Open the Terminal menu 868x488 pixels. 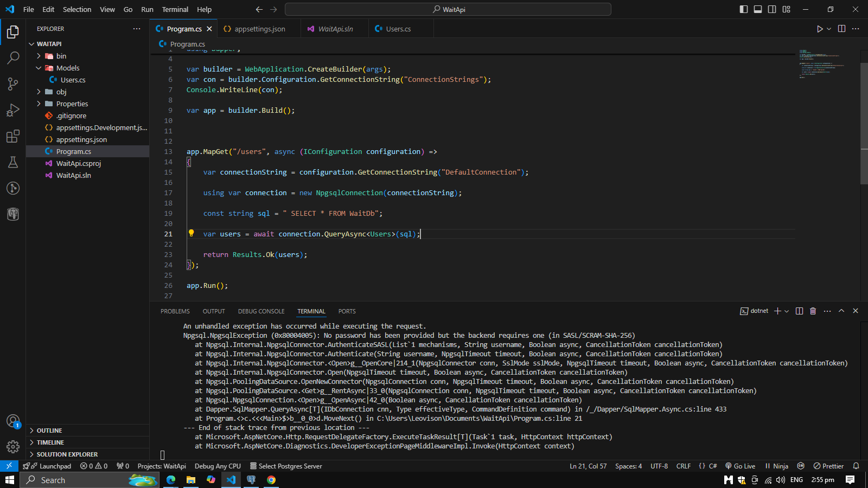coord(175,9)
